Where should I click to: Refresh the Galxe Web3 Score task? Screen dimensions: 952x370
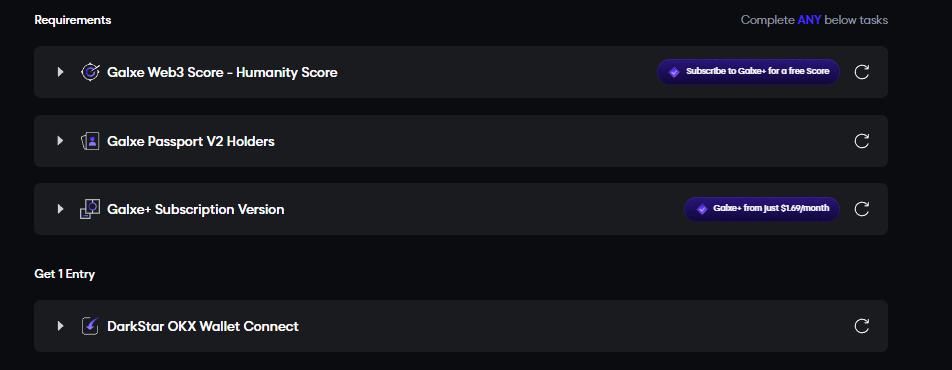coord(862,72)
